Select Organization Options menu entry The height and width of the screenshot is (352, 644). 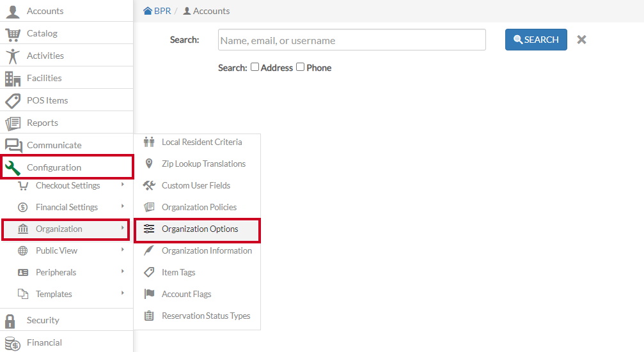pyautogui.click(x=197, y=229)
